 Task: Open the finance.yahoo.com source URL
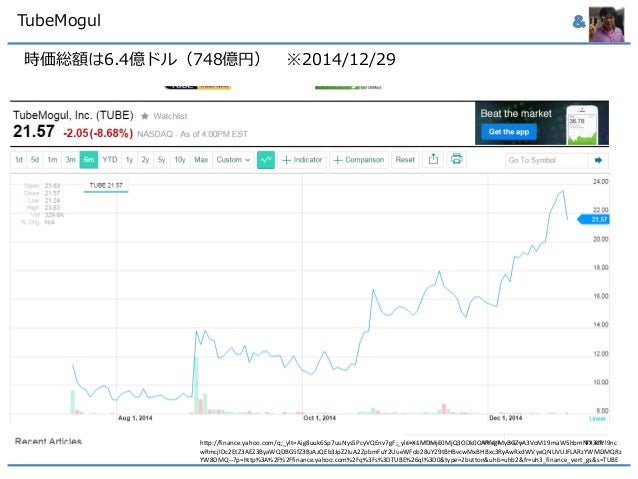pyautogui.click(x=410, y=451)
